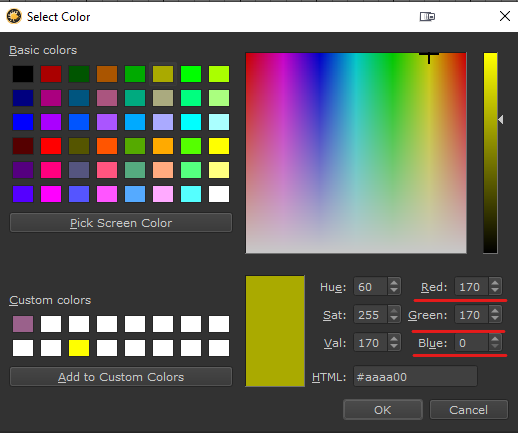Confirm the color with OK
The width and height of the screenshot is (518, 433).
(x=383, y=410)
